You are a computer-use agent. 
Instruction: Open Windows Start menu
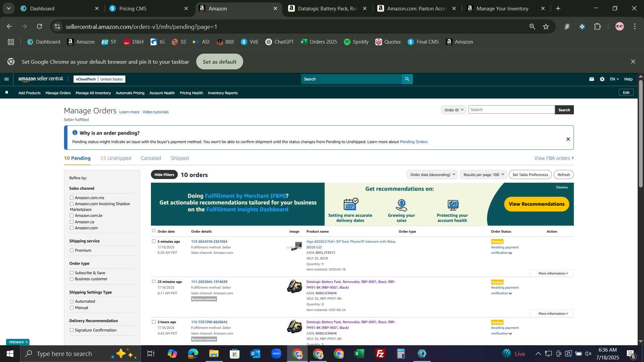10,354
